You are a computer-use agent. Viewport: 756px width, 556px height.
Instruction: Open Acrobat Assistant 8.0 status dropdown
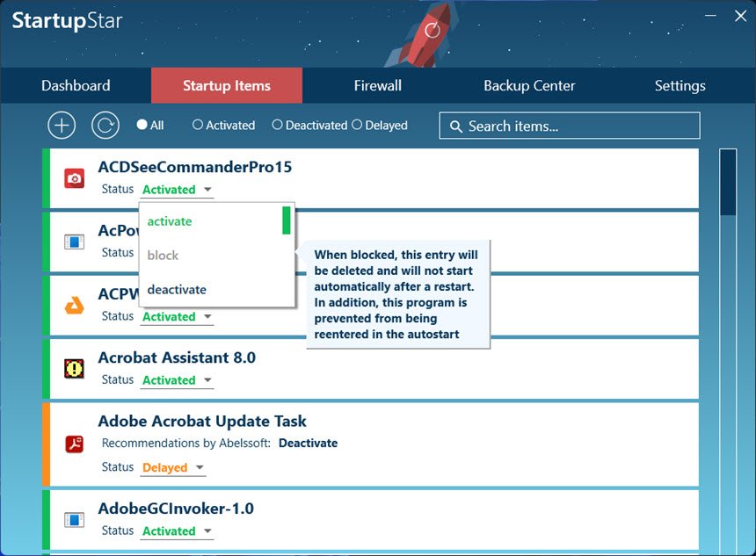177,380
